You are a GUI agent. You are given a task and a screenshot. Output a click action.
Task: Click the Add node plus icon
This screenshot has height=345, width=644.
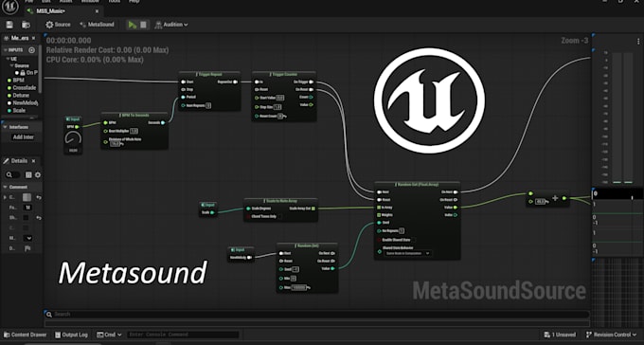click(555, 198)
